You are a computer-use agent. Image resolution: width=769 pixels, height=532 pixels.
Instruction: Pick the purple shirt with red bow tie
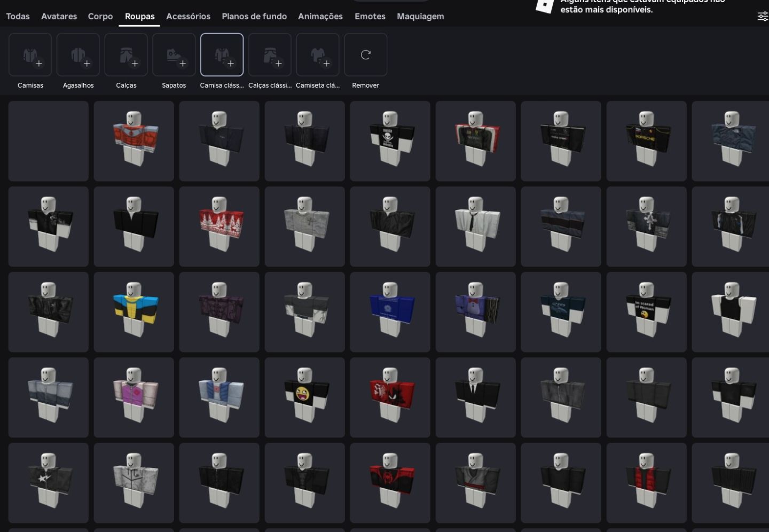pos(476,312)
